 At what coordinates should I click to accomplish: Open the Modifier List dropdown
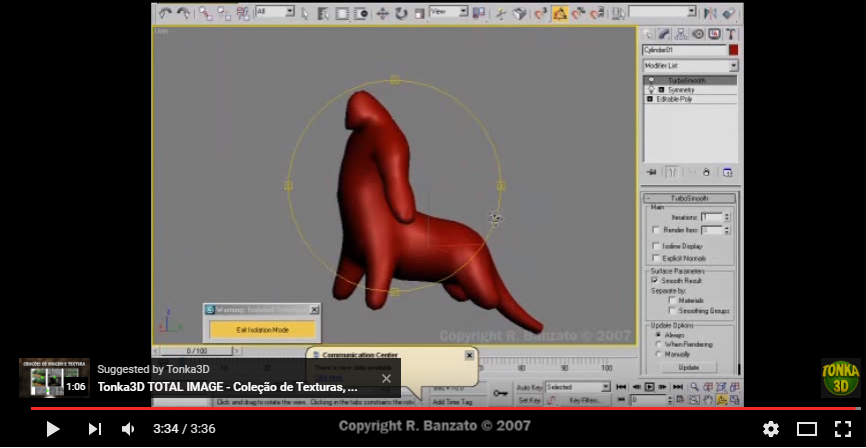tap(690, 66)
